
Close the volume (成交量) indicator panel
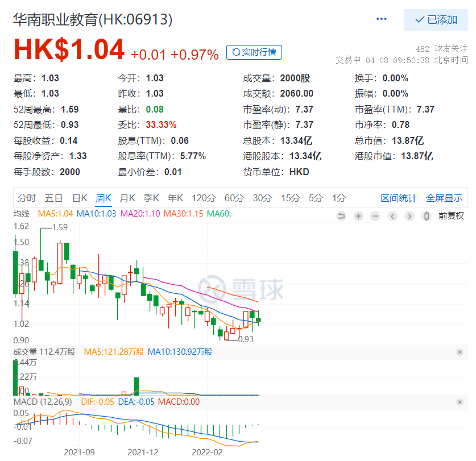(460, 352)
